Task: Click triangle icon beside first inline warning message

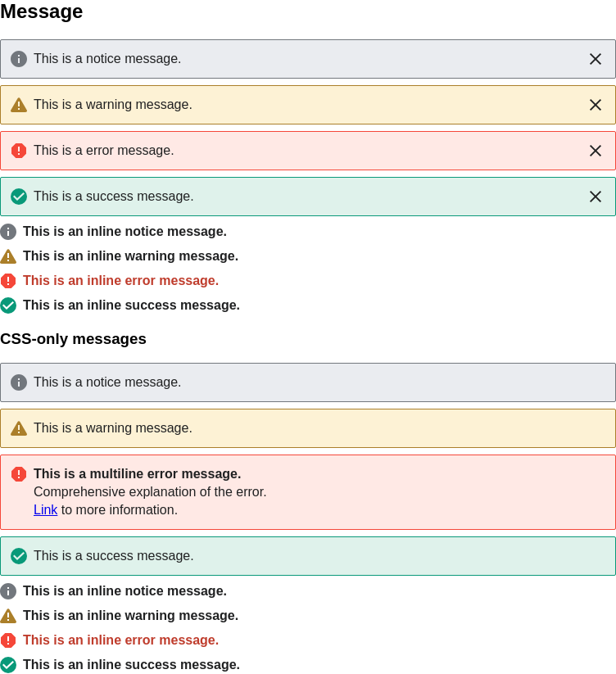Action: 8,256
